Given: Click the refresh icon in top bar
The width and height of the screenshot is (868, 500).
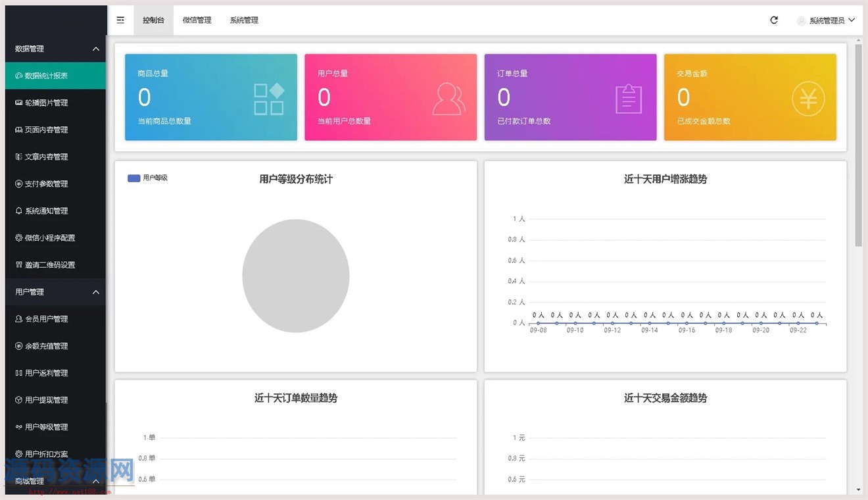Looking at the screenshot, I should (774, 20).
